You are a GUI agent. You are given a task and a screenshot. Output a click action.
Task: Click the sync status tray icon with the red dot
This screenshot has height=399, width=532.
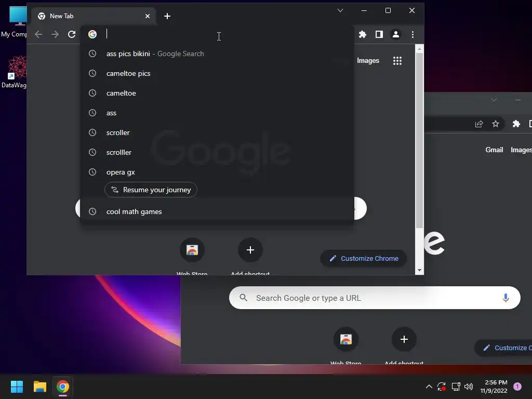pyautogui.click(x=442, y=387)
